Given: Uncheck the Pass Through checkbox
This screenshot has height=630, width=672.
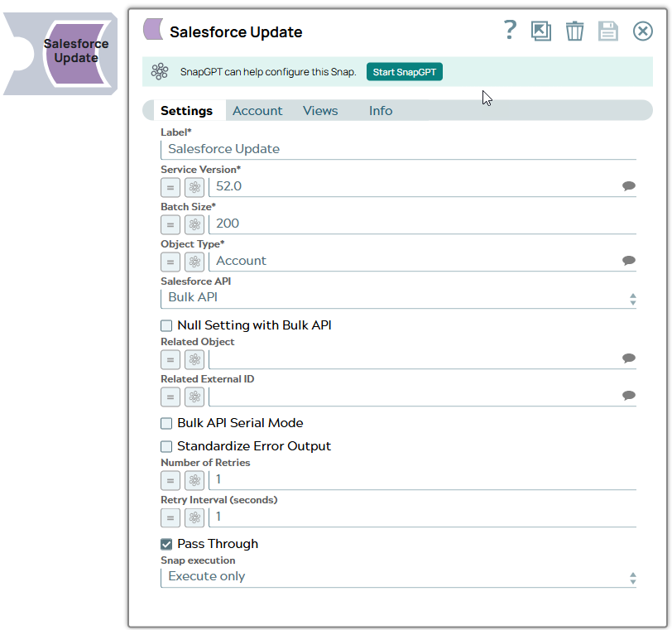Looking at the screenshot, I should coord(166,544).
